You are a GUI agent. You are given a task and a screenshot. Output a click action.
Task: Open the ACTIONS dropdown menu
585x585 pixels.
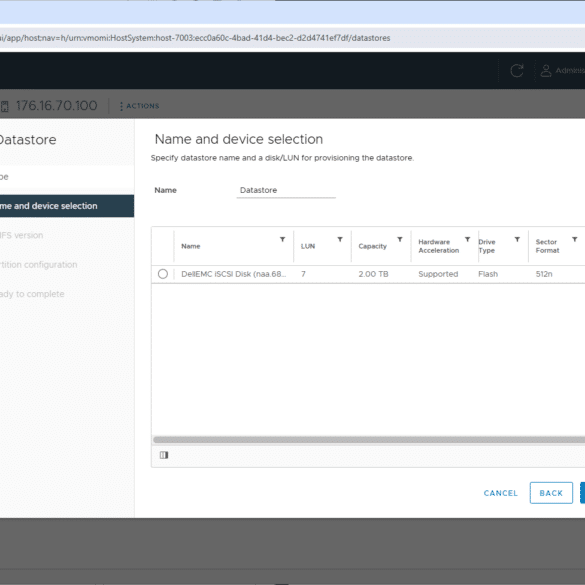pyautogui.click(x=139, y=106)
